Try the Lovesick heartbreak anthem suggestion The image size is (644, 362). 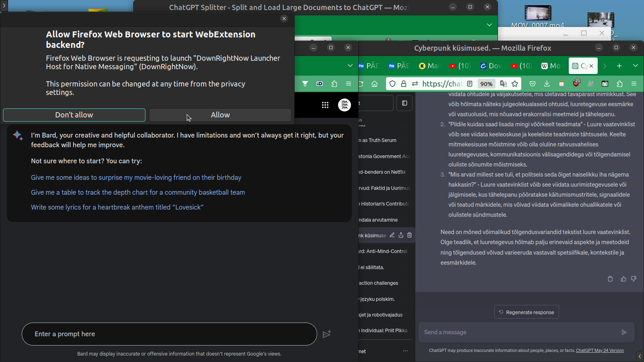coord(117,207)
